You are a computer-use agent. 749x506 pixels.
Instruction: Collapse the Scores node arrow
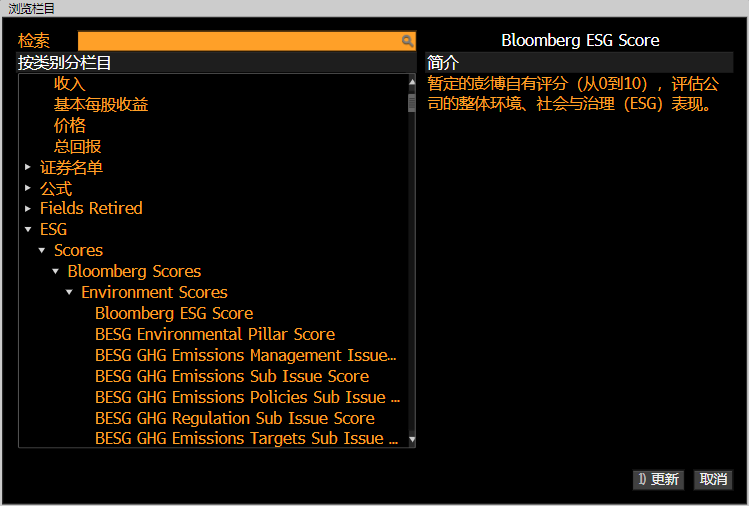coord(42,250)
